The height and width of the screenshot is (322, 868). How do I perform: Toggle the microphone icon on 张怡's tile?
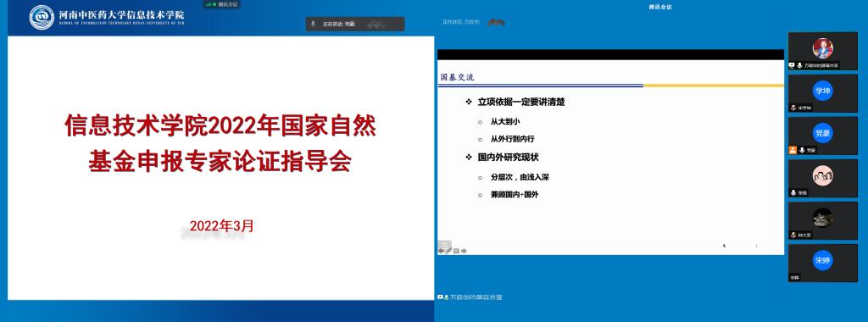click(x=793, y=192)
